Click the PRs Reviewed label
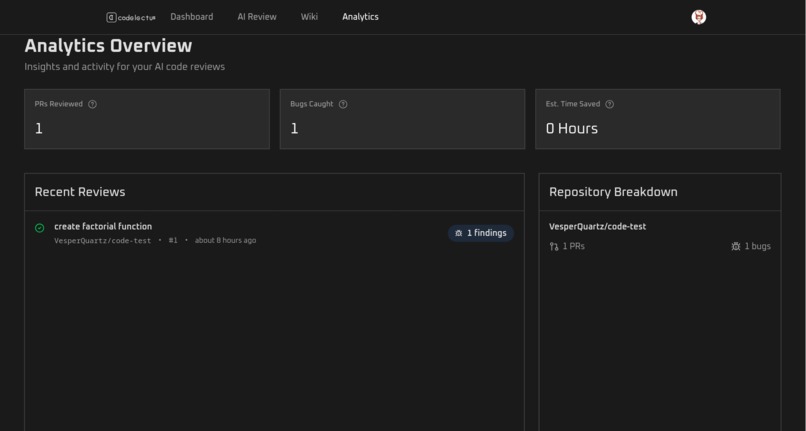Viewport: 806px width, 431px height. click(x=59, y=104)
